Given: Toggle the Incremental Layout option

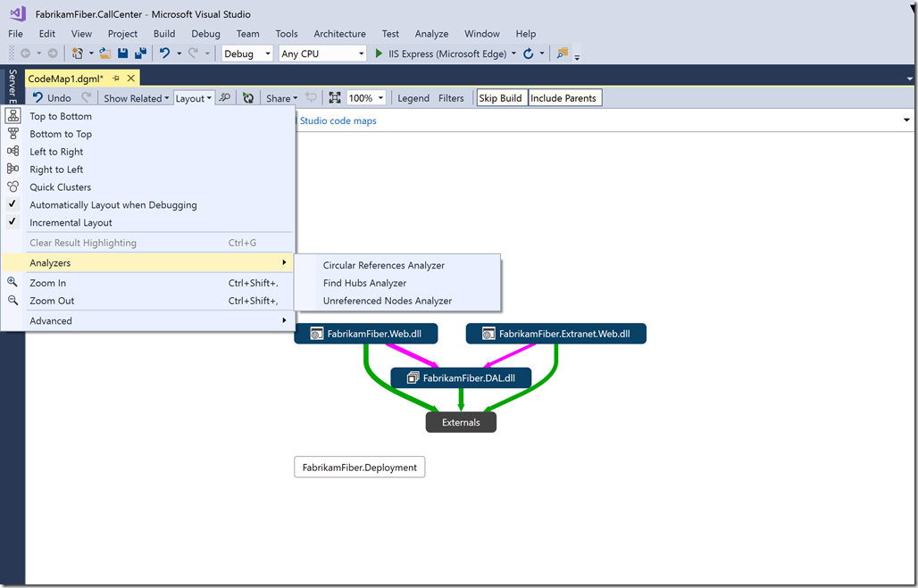Looking at the screenshot, I should pyautogui.click(x=147, y=222).
